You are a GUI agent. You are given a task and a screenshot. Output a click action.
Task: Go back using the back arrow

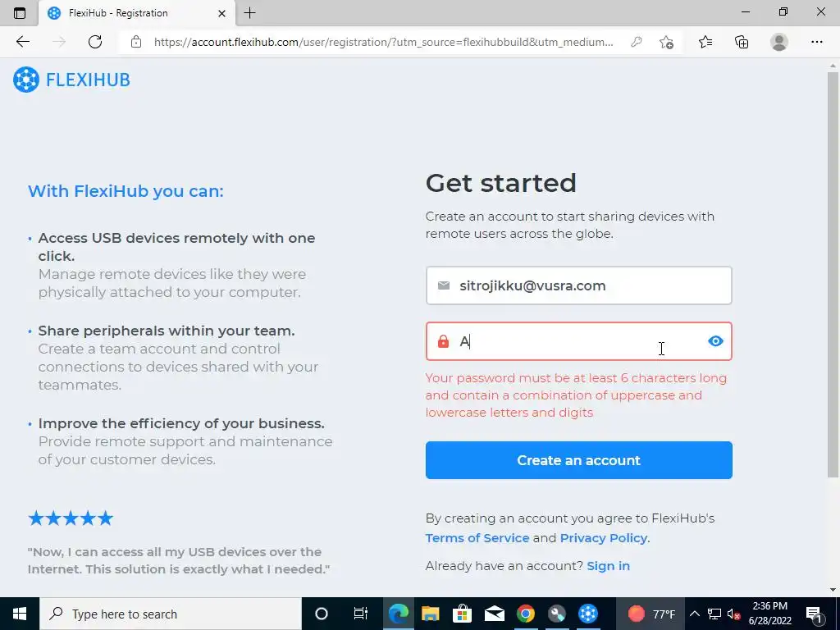tap(22, 42)
